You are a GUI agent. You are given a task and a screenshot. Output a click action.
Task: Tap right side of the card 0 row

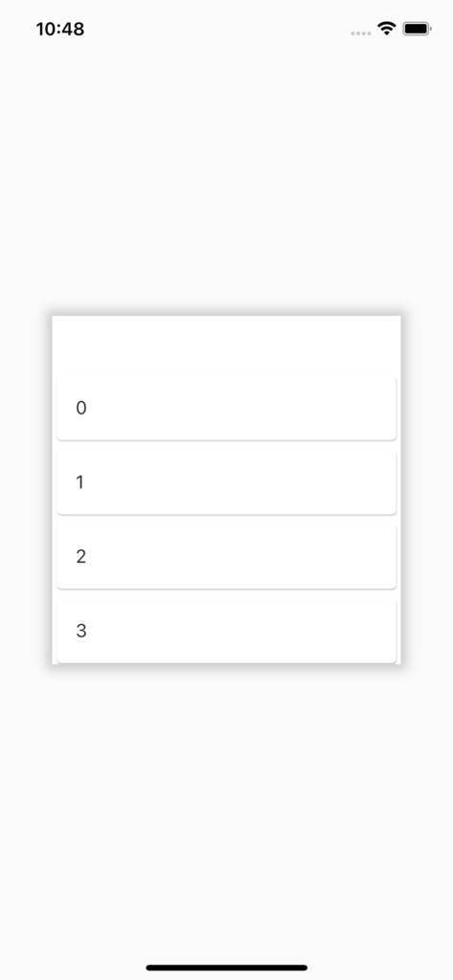(x=351, y=408)
